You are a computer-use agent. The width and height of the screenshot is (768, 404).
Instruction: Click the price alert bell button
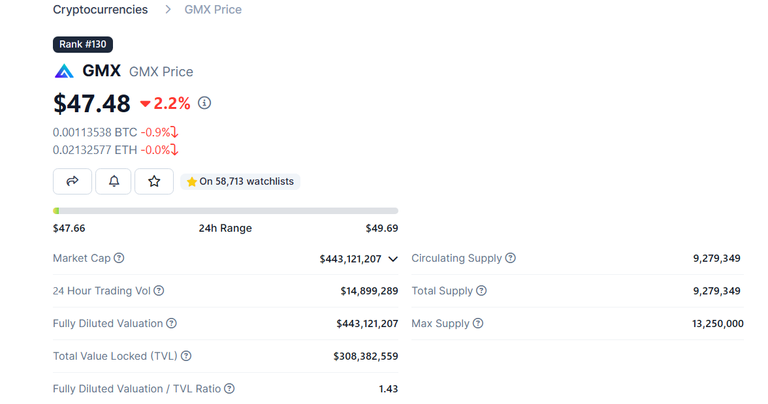(113, 181)
